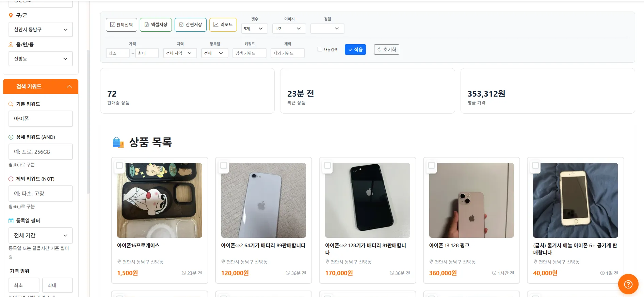Click the location pin icon next to 구/군
This screenshot has width=644, height=297.
pos(11,15)
